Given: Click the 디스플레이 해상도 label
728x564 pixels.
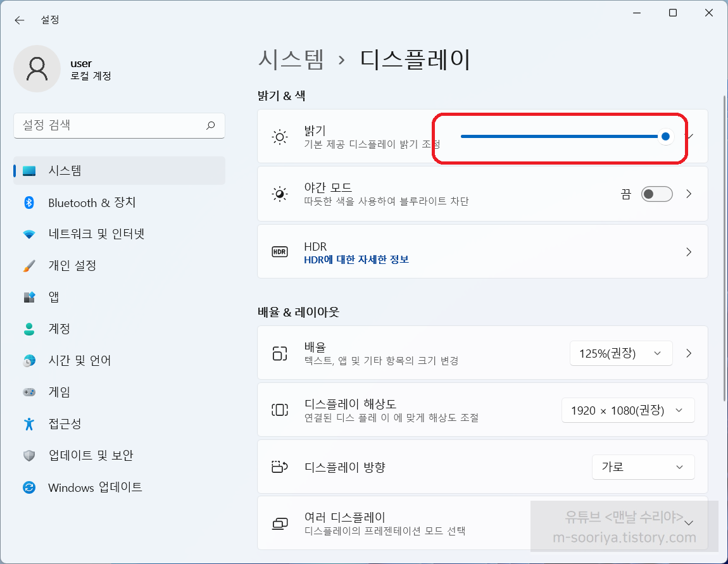Looking at the screenshot, I should click(x=350, y=404).
